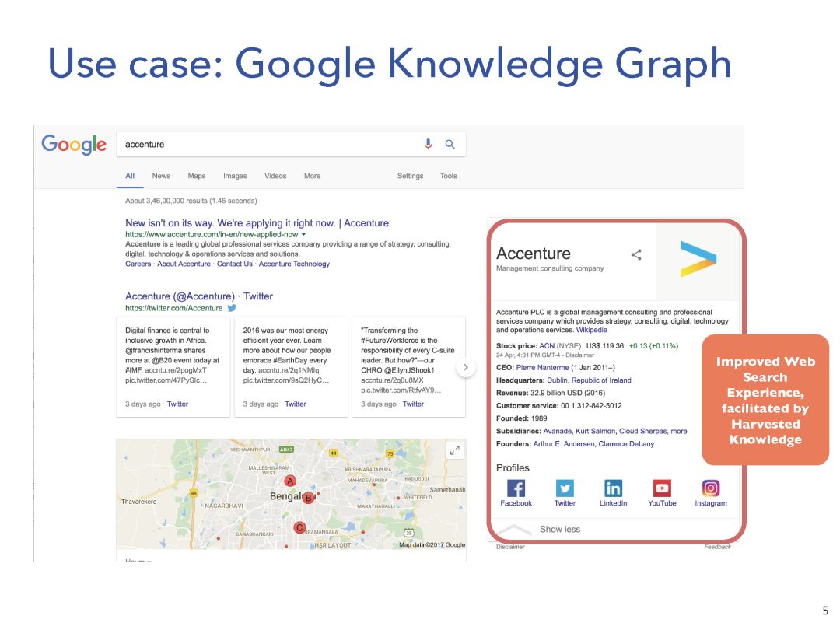840x630 pixels.
Task: Open the Accenture (@Accenture) Twitter result
Action: coord(199,296)
